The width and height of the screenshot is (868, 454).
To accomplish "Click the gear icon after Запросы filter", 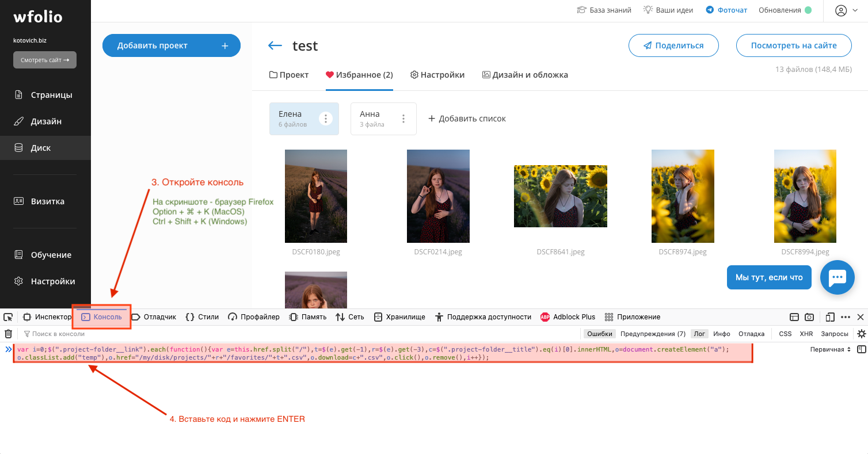I will pyautogui.click(x=861, y=334).
